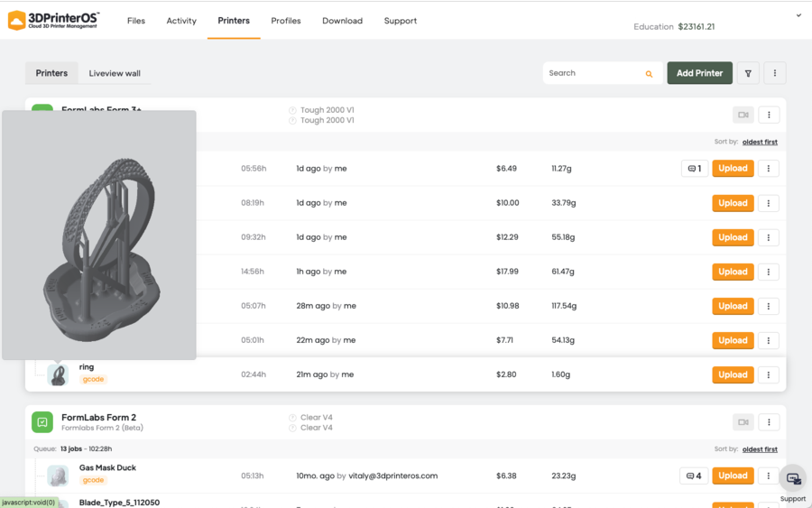Click the ring job thumbnail
812x508 pixels.
(x=59, y=374)
